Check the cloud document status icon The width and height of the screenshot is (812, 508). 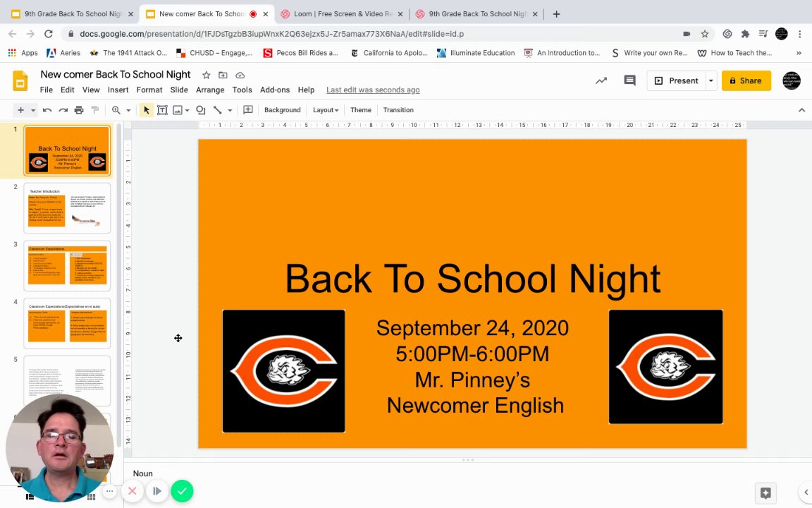click(240, 75)
